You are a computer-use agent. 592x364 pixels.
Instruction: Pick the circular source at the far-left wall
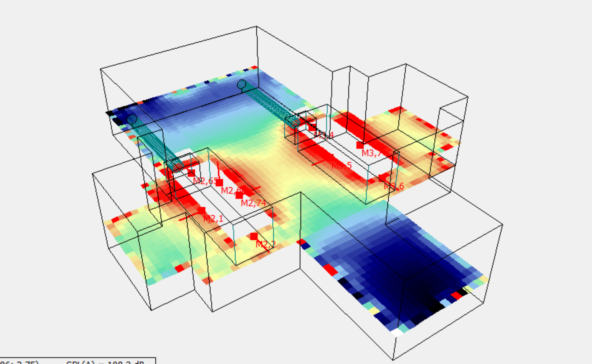click(x=132, y=119)
